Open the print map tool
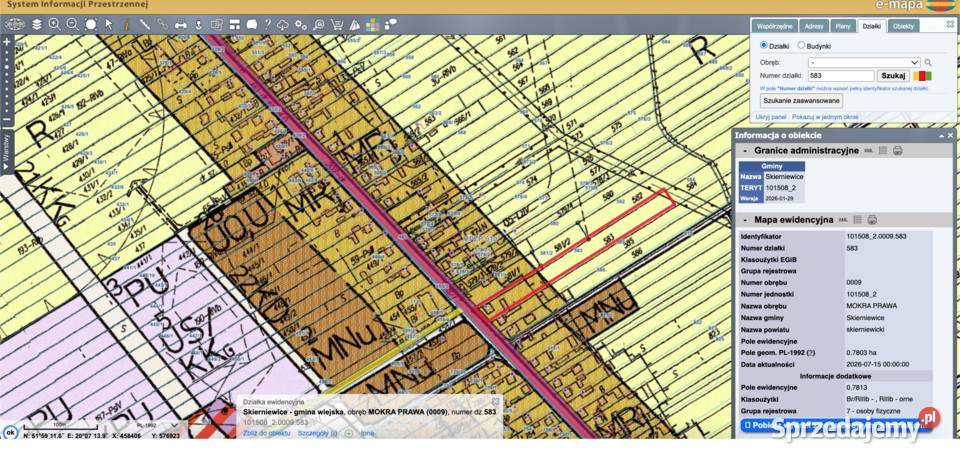Screen dimensions: 960x462 181,24
